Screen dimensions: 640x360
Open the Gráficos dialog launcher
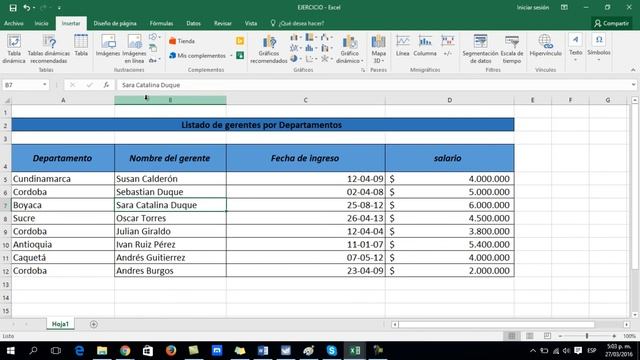pyautogui.click(x=362, y=70)
